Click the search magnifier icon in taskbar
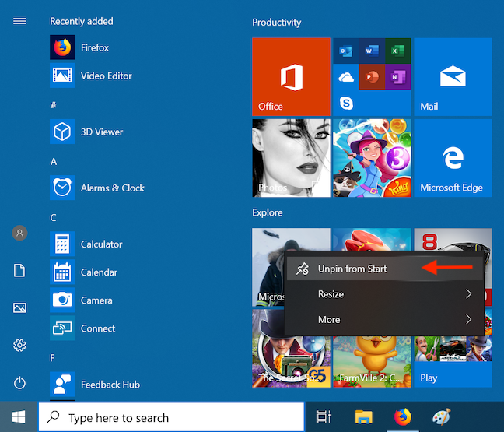 click(54, 416)
